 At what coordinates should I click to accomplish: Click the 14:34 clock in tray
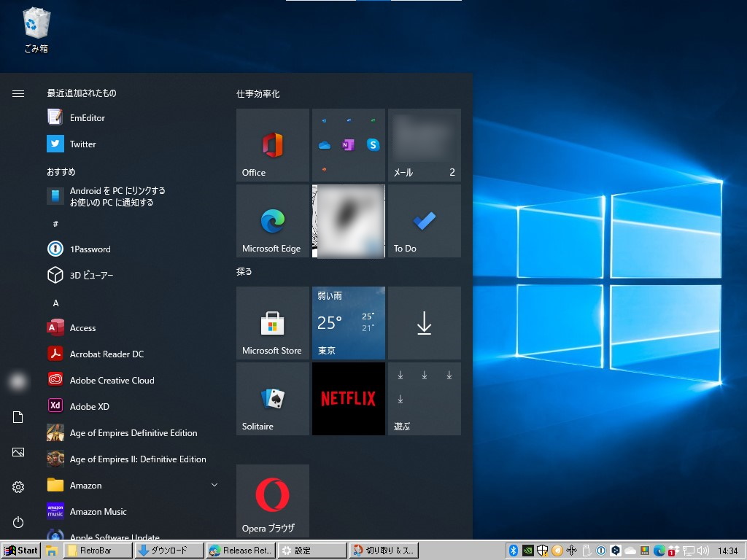tap(727, 551)
